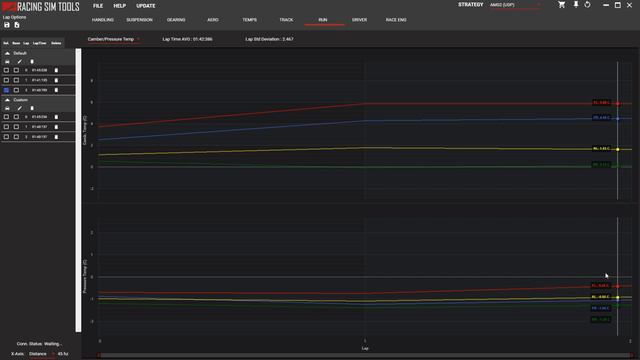
Task: Delete lap 1 in the Custom group
Action: pyautogui.click(x=56, y=127)
